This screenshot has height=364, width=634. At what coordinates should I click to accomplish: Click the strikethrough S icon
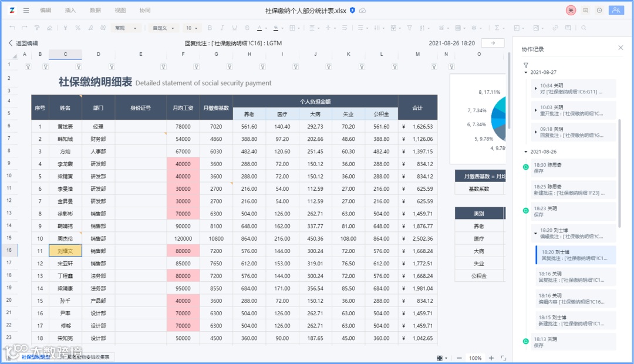(247, 28)
